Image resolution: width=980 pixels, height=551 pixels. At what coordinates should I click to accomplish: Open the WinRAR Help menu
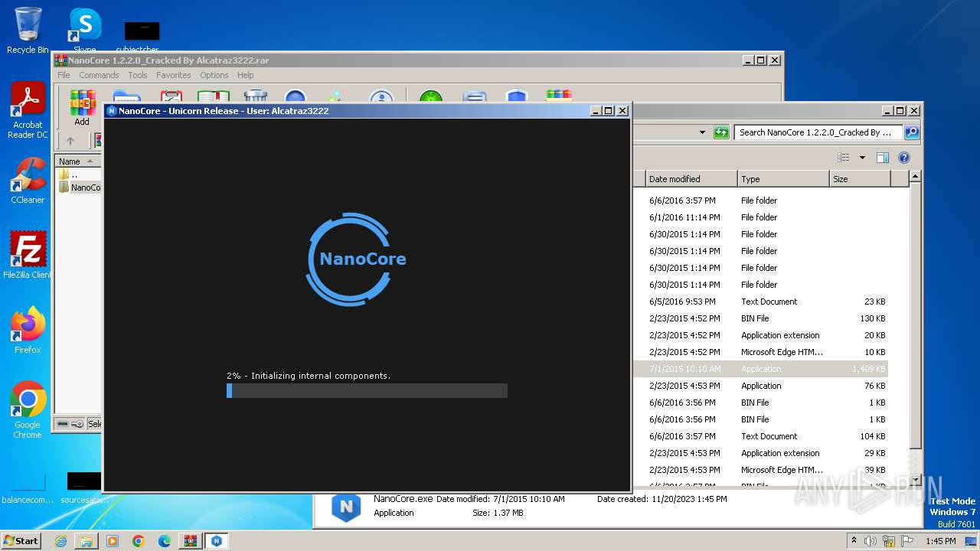[245, 75]
